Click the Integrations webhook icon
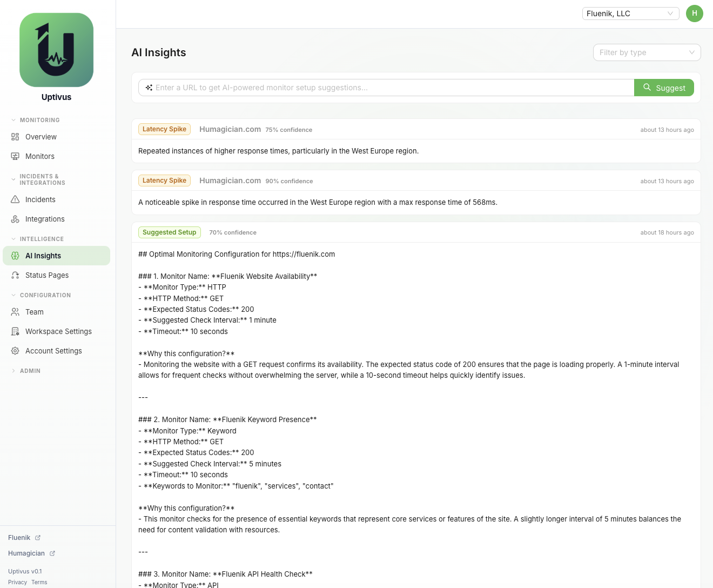Screen dimensions: 713x588 pos(15,219)
